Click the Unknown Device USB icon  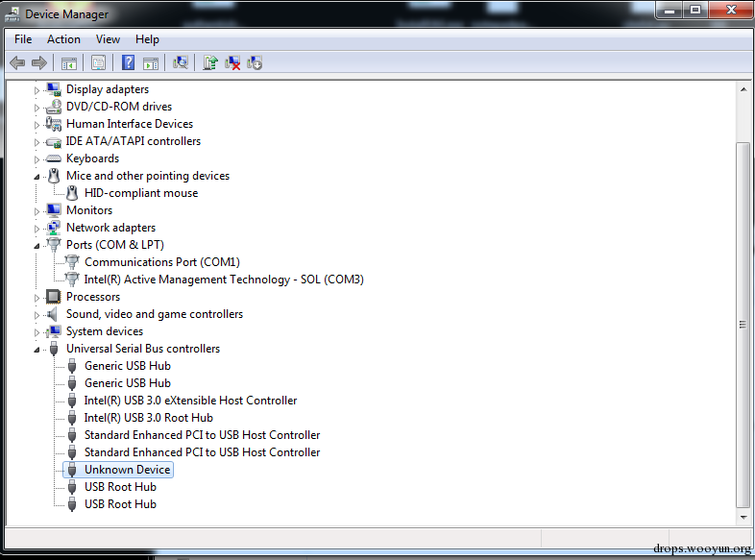[x=72, y=470]
